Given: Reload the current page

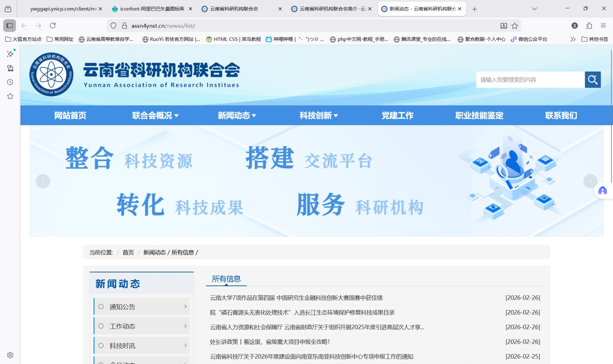Looking at the screenshot, I should pyautogui.click(x=53, y=26).
